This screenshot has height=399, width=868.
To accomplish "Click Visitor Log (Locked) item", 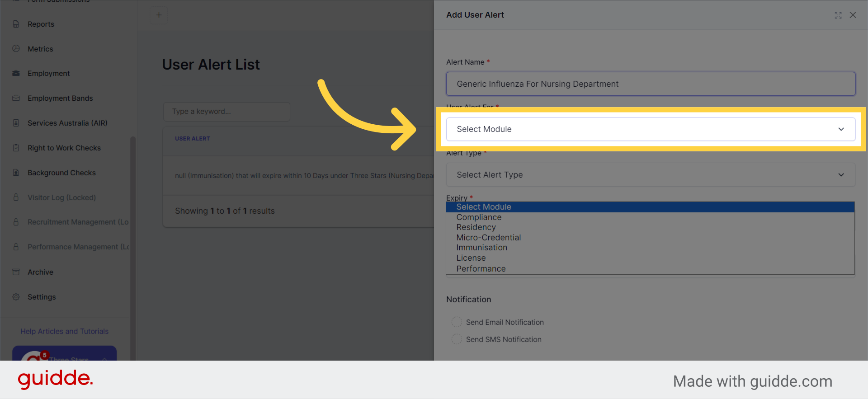I will pyautogui.click(x=61, y=197).
